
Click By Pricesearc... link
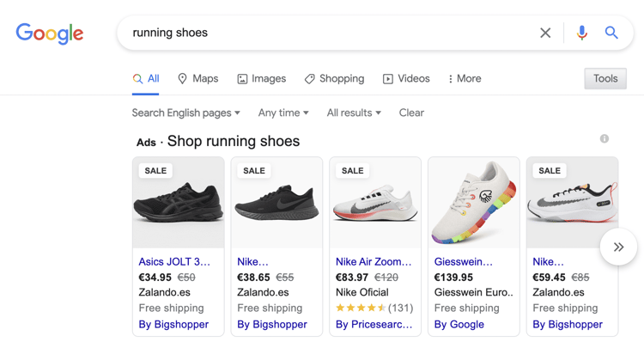[x=374, y=325]
